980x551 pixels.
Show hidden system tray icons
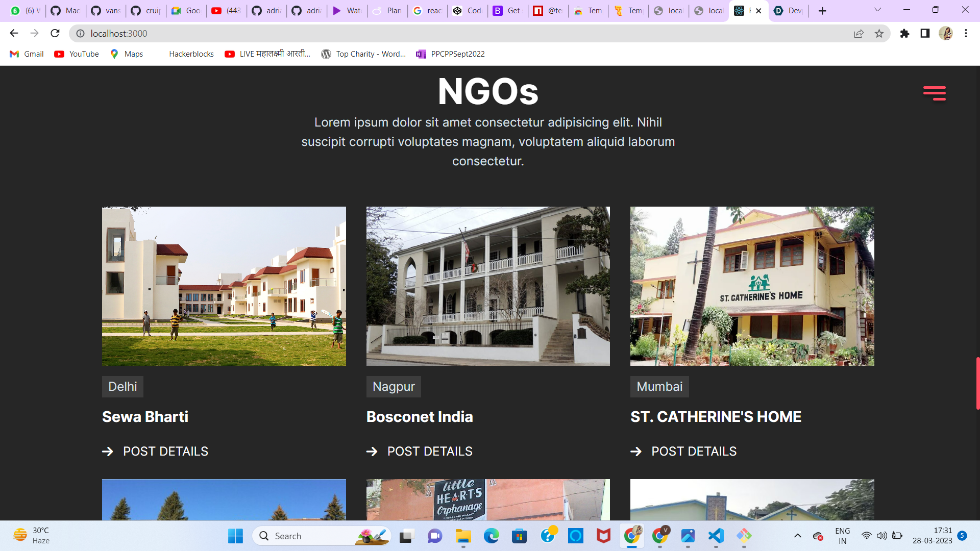pyautogui.click(x=797, y=536)
